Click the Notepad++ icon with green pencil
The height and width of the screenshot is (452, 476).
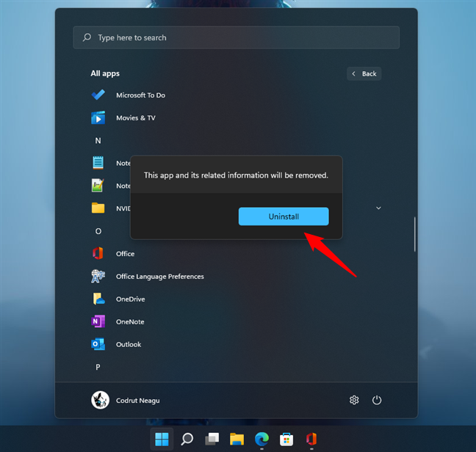[x=98, y=185]
